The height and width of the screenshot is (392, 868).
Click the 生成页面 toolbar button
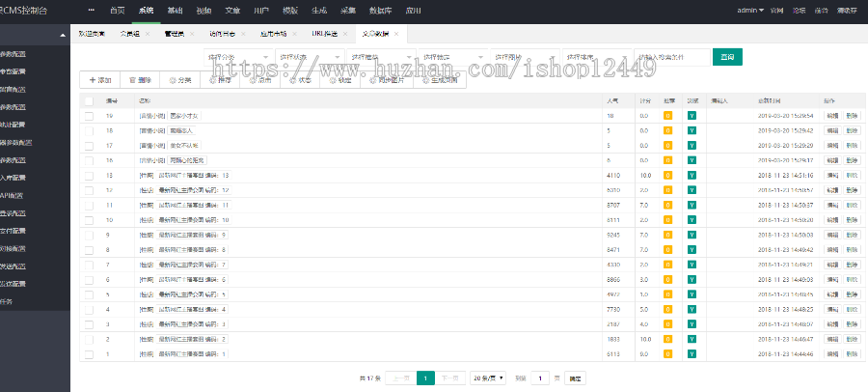tap(440, 80)
